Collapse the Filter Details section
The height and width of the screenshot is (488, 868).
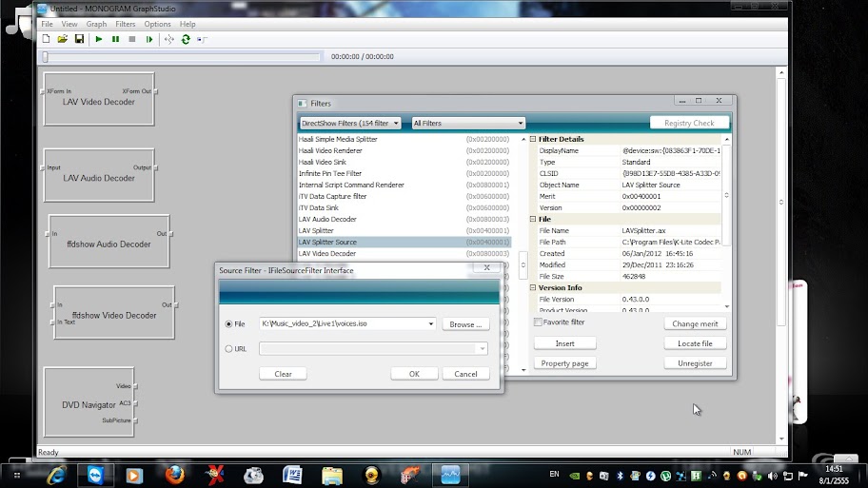pyautogui.click(x=533, y=140)
